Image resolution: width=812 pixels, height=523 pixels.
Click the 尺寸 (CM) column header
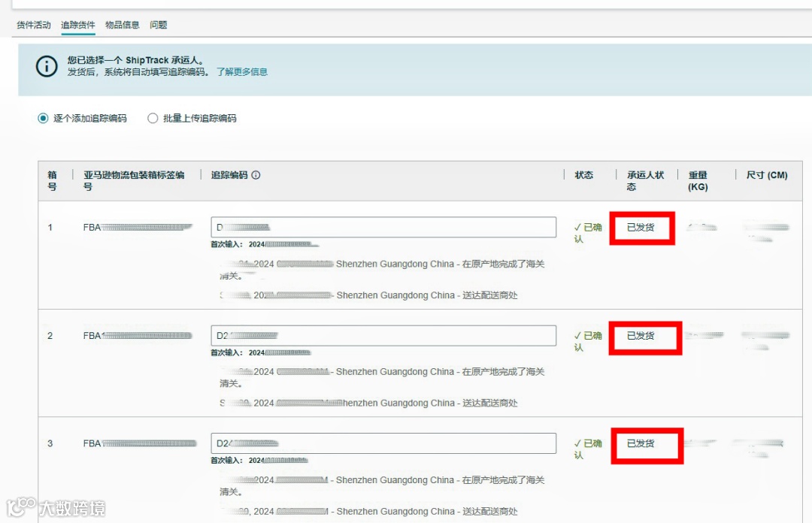(767, 175)
